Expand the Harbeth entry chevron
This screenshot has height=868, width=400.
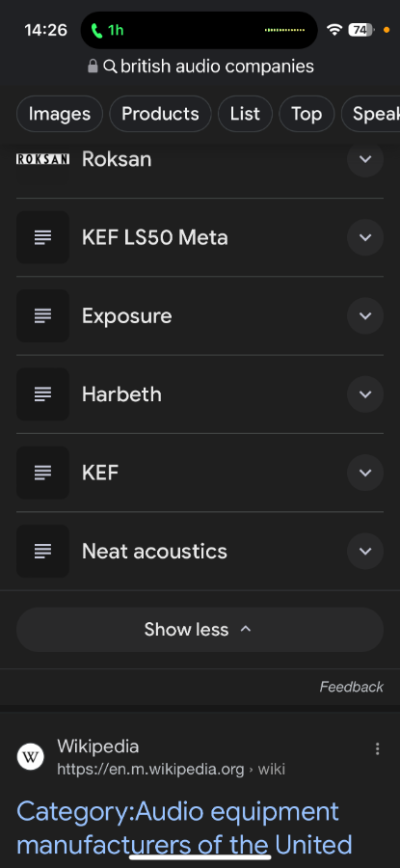365,394
